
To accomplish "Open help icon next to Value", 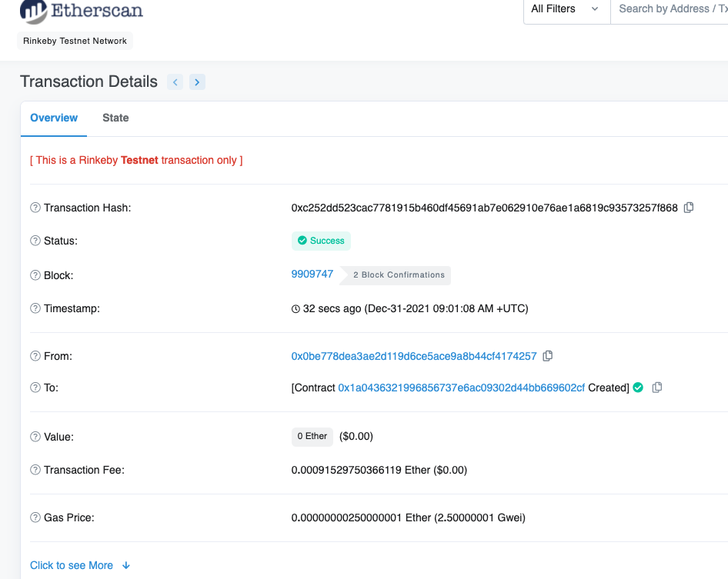I will [x=35, y=437].
